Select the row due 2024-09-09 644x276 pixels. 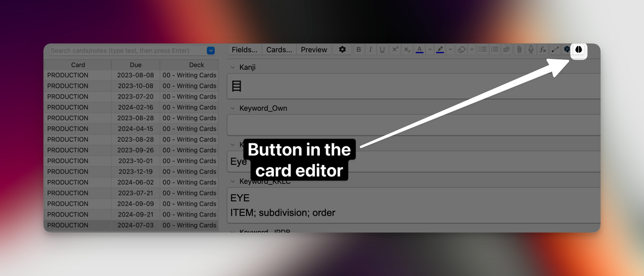[x=131, y=204]
